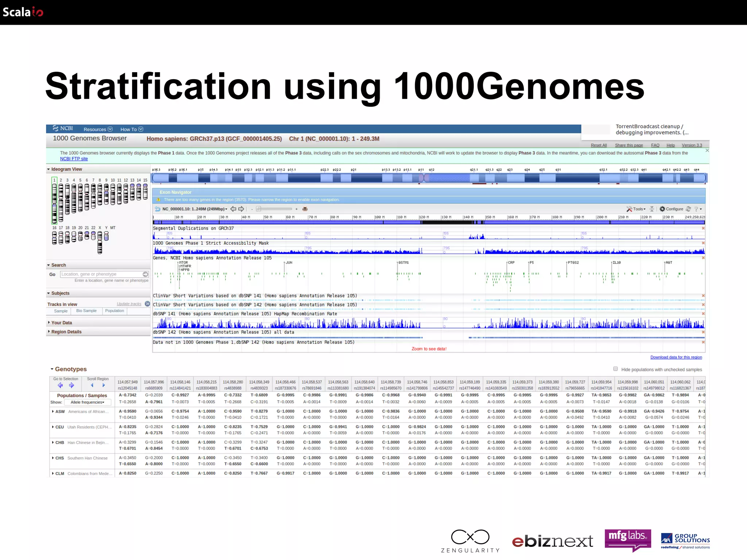Viewport: 747px width, 560px height.
Task: Close the Strict Accessibility Mask track
Action: 703,243
